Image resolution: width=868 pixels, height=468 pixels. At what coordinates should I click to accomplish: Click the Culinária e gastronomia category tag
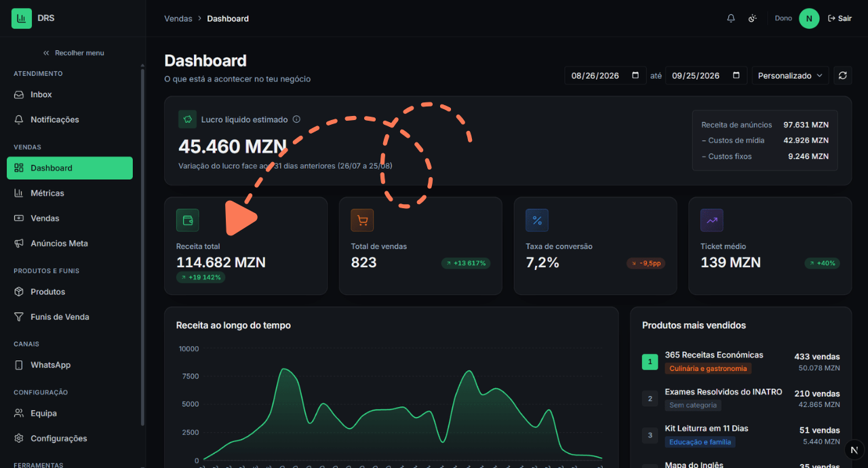click(708, 368)
